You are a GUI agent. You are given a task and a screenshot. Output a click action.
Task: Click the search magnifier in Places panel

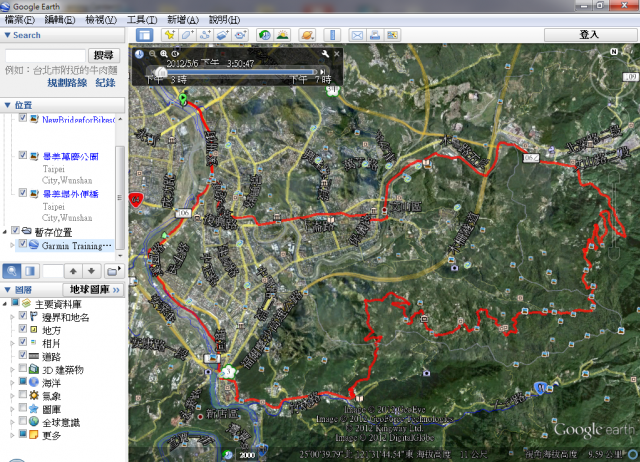click(12, 271)
